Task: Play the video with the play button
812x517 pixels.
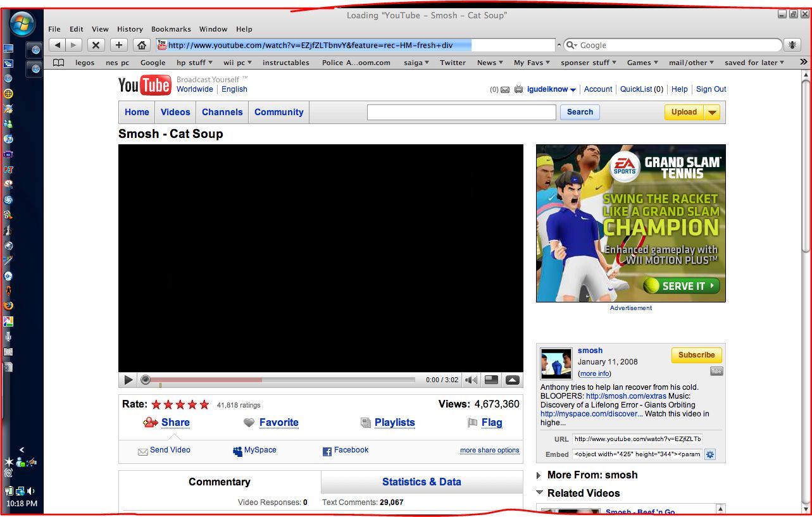Action: click(x=127, y=380)
